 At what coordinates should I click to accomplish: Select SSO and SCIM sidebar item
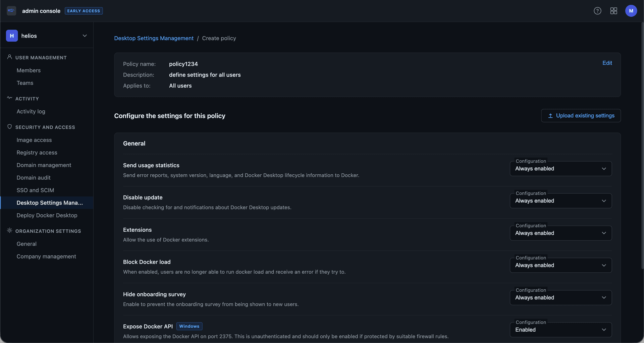[35, 190]
